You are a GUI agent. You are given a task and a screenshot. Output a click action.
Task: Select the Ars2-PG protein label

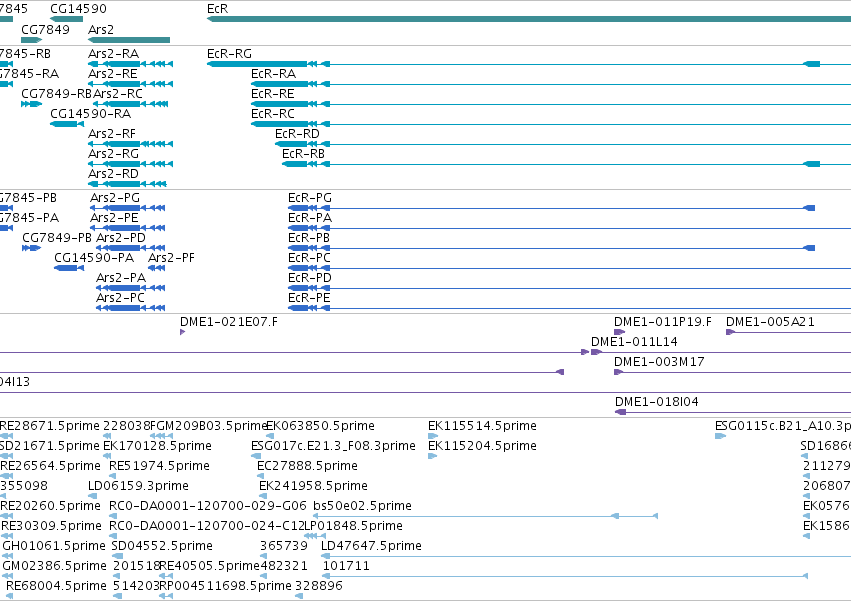[x=115, y=198]
